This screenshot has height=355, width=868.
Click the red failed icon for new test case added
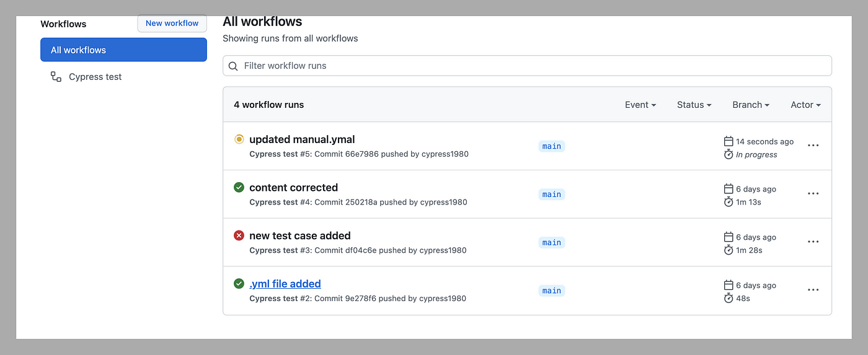tap(239, 235)
